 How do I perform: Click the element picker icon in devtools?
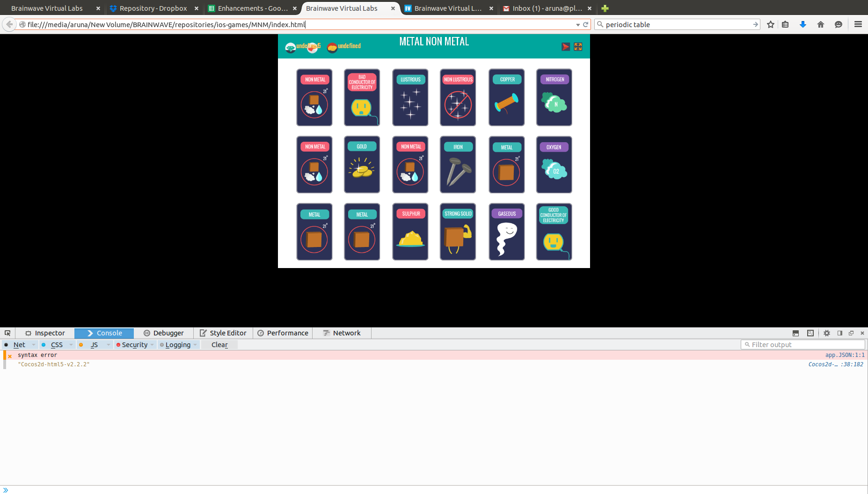click(x=7, y=333)
